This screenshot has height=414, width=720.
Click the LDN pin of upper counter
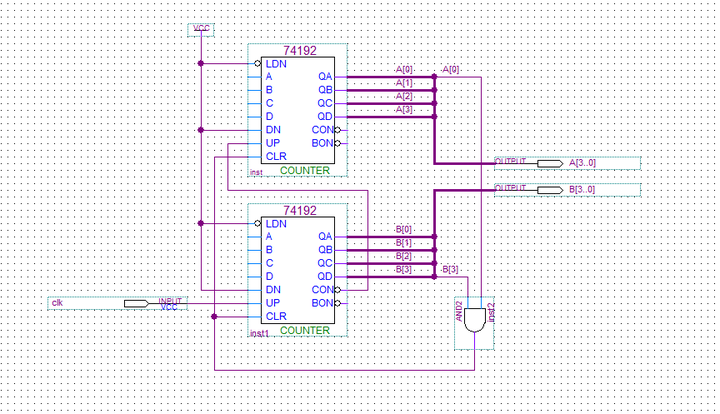[276, 64]
